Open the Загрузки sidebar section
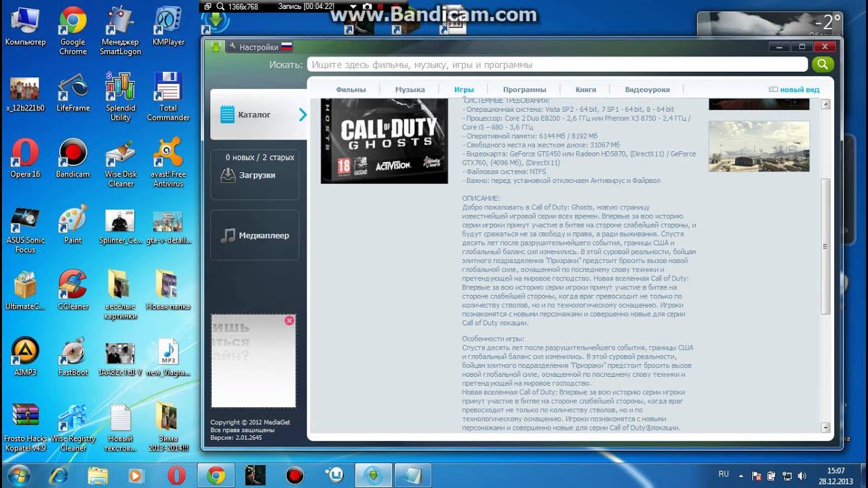The width and height of the screenshot is (868, 488). tap(255, 175)
